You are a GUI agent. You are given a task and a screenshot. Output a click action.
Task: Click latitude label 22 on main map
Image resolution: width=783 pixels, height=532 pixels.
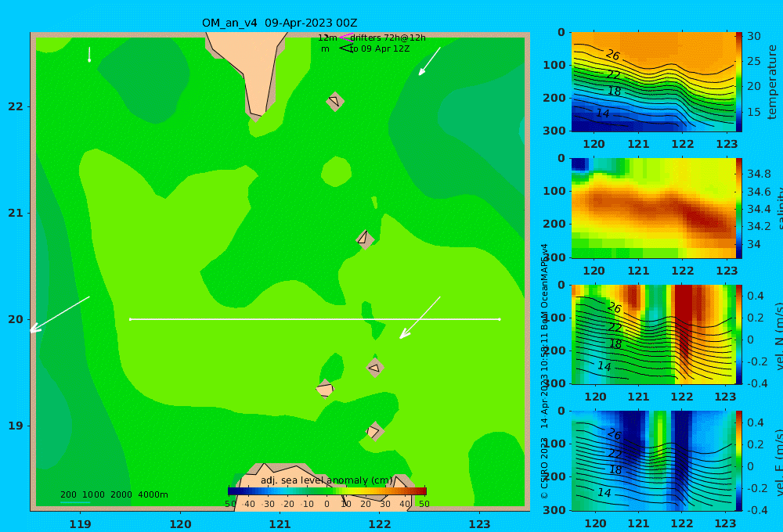16,107
